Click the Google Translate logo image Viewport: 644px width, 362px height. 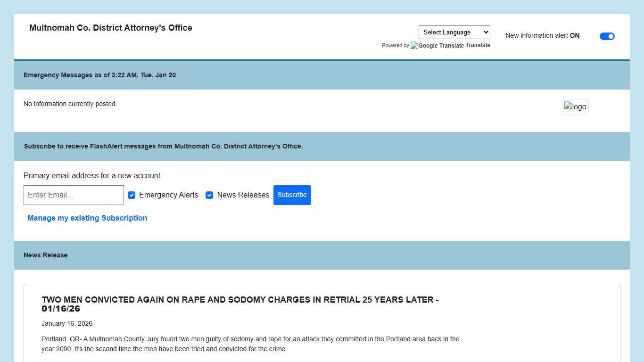(x=437, y=46)
